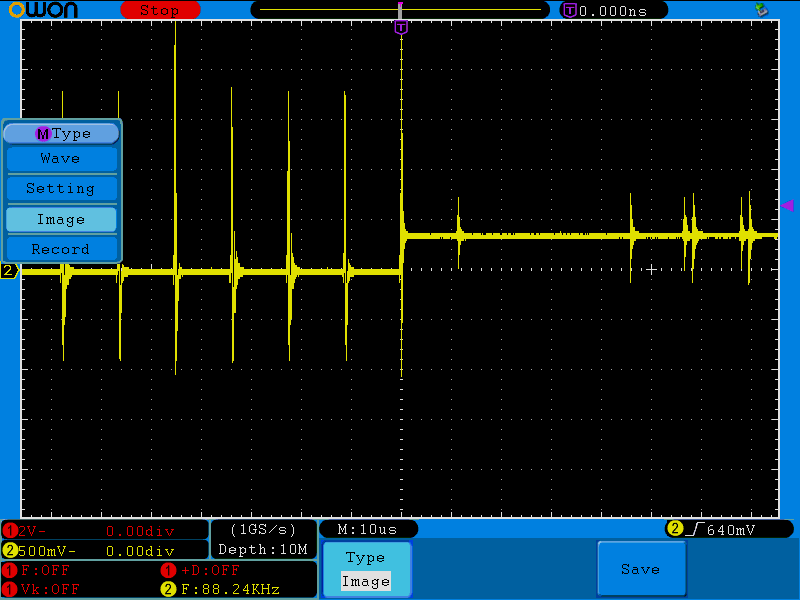Click the purple trigger level arrow

[786, 205]
